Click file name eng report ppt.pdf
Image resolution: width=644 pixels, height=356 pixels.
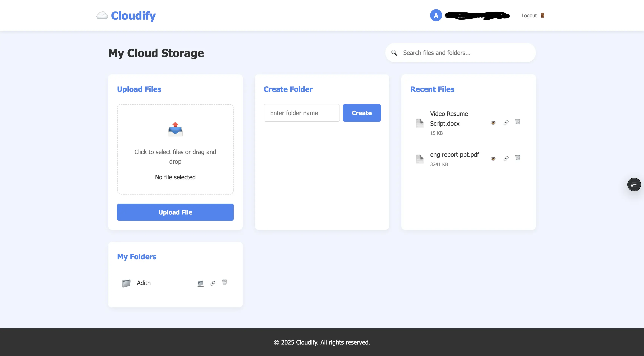click(455, 155)
